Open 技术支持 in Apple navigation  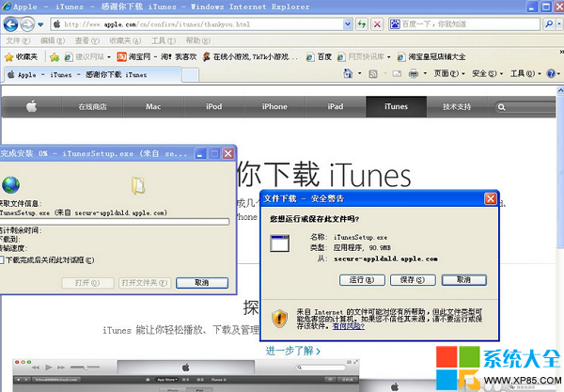click(x=457, y=106)
